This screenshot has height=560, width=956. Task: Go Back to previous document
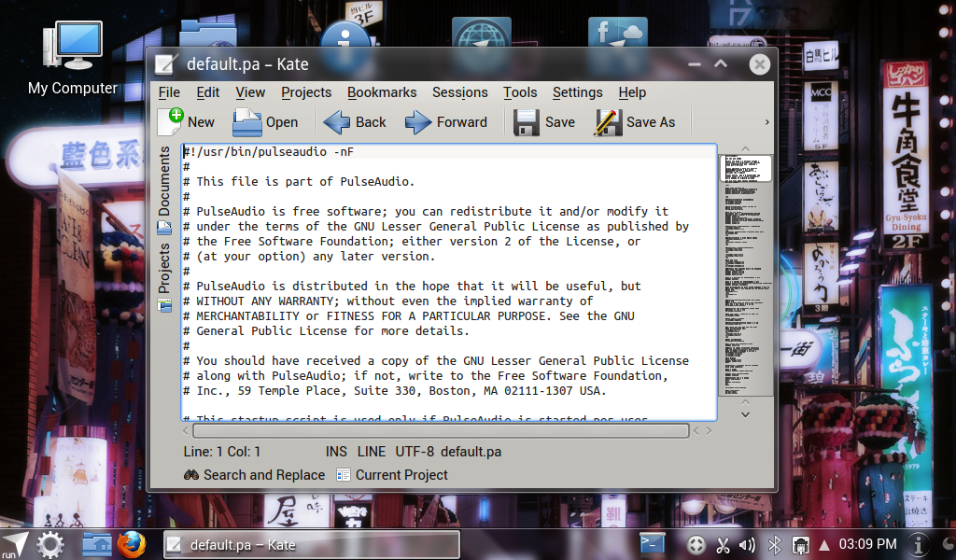click(355, 122)
